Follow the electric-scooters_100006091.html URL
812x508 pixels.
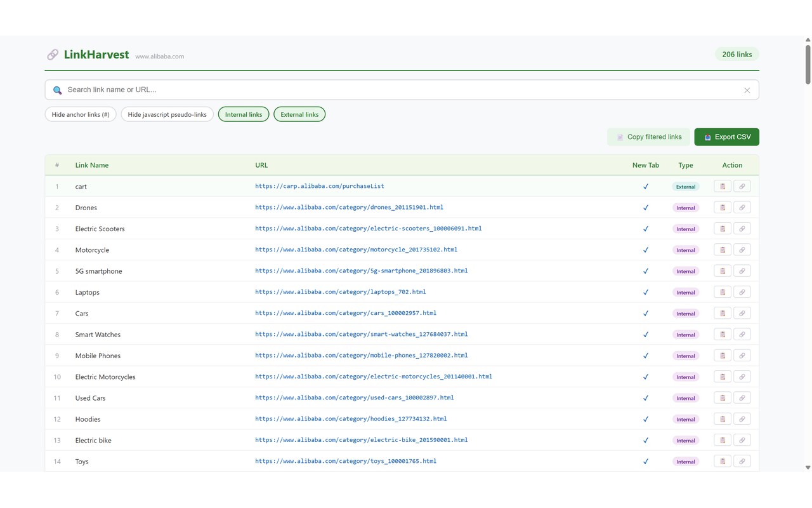pyautogui.click(x=369, y=228)
